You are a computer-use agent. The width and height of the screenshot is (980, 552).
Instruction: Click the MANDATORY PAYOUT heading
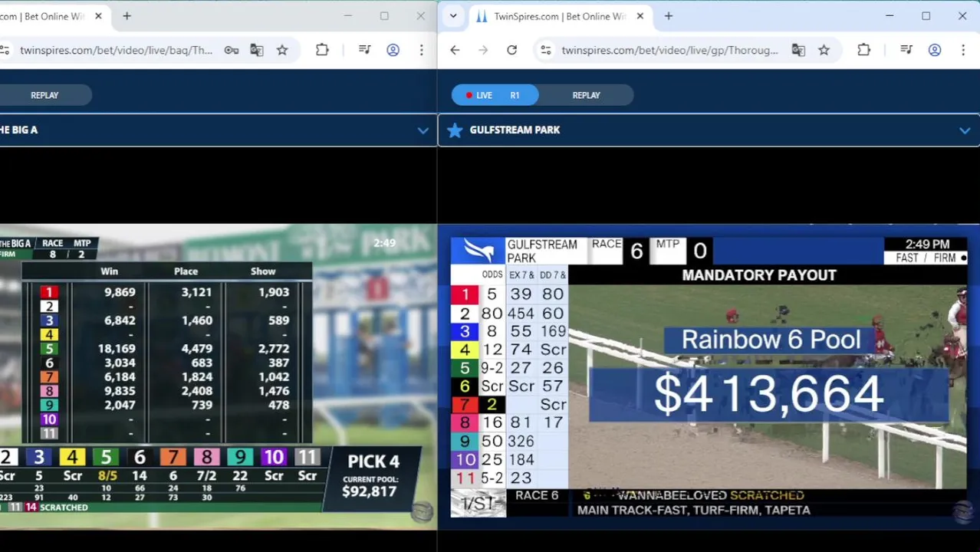point(759,275)
